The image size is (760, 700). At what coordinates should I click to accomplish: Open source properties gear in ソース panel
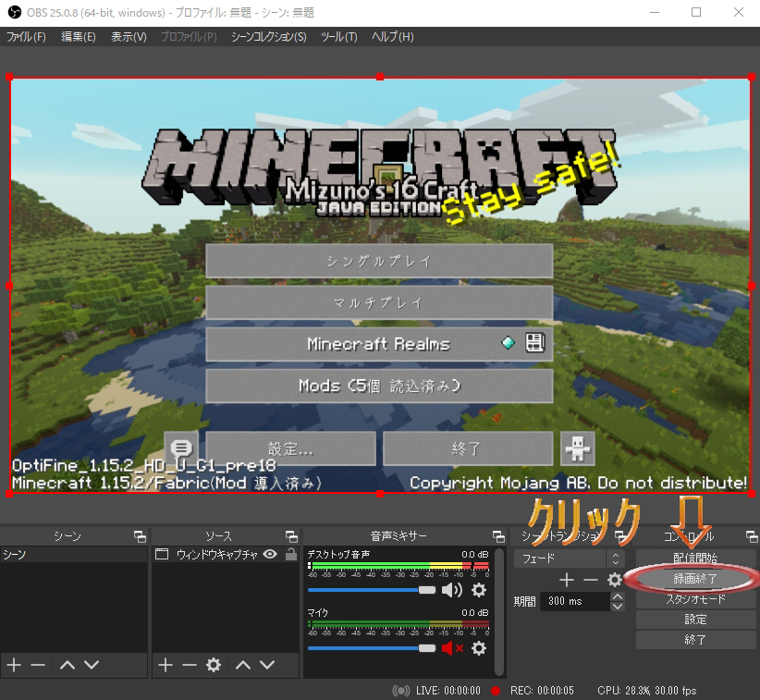click(x=214, y=665)
